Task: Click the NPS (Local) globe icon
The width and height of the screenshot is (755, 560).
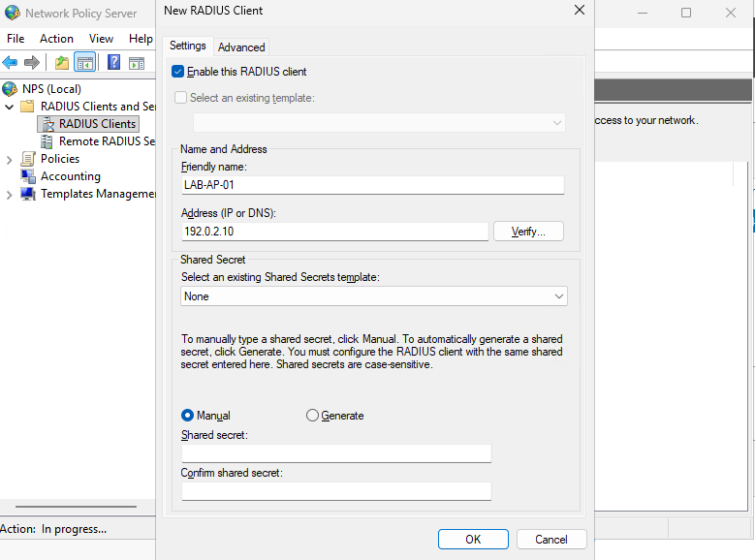Action: [10, 89]
